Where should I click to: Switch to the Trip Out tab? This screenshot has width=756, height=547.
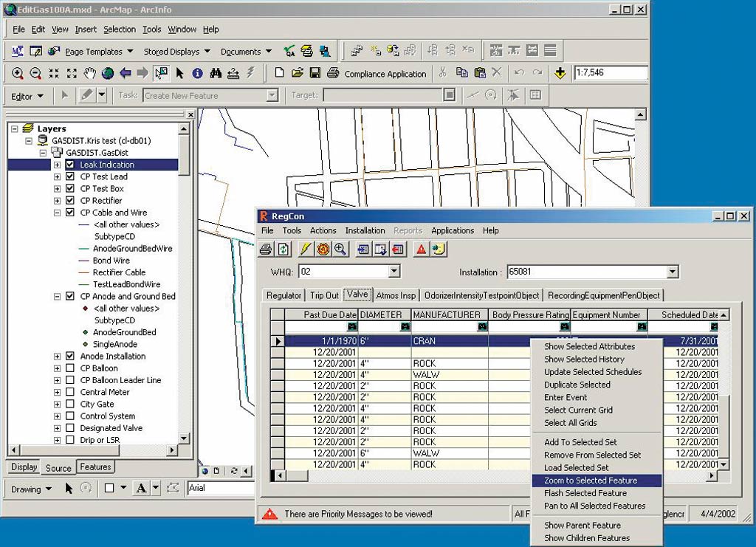324,295
